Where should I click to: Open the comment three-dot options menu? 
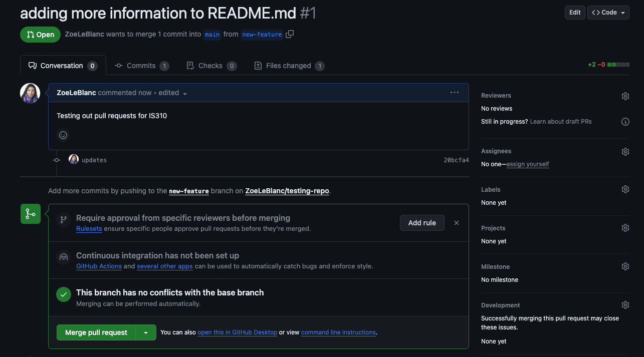[x=455, y=93]
